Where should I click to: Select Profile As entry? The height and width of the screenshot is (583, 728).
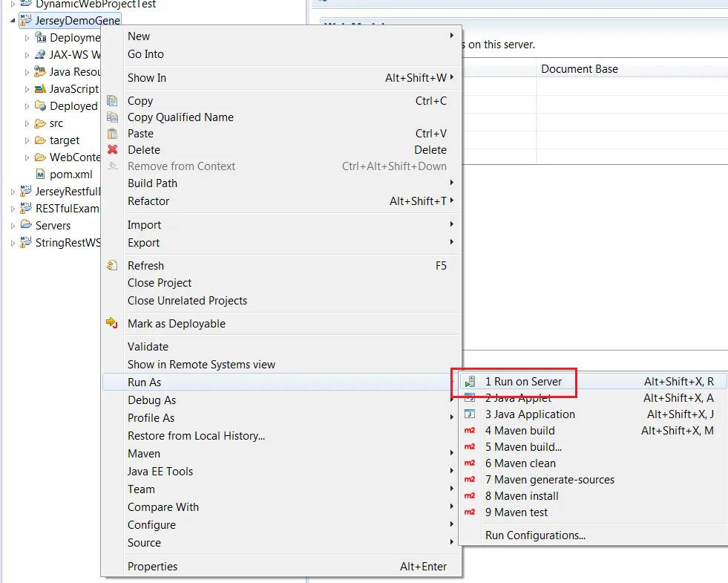281,417
